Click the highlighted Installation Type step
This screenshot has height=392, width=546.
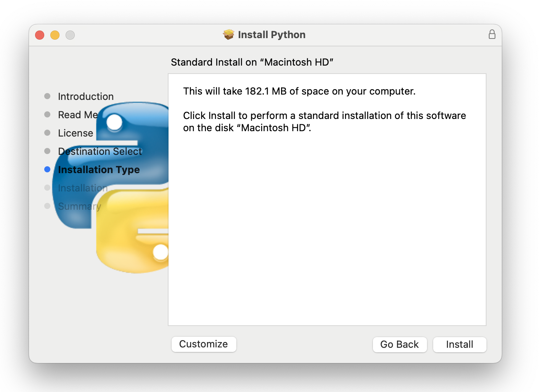[x=99, y=170]
